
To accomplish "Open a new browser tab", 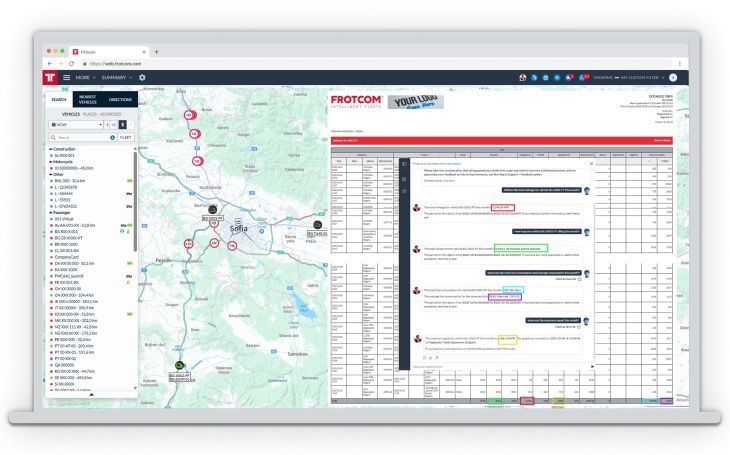I will [x=156, y=51].
